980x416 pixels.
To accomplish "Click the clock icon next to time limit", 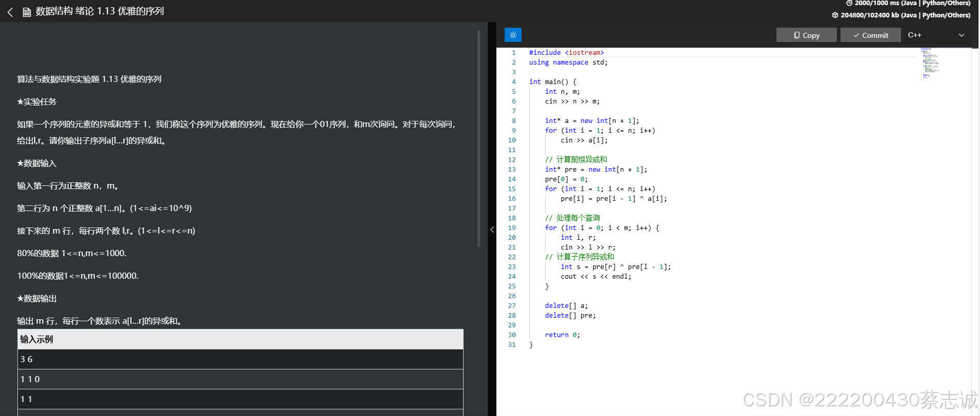I will click(x=849, y=3).
